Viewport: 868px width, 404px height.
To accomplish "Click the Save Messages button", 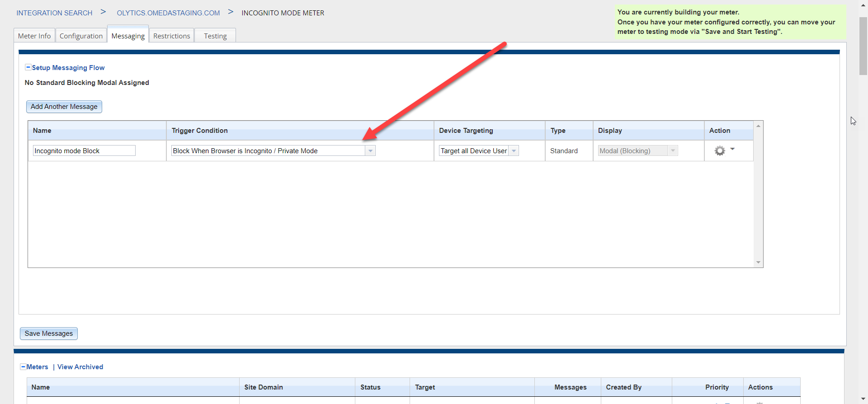I will 49,334.
